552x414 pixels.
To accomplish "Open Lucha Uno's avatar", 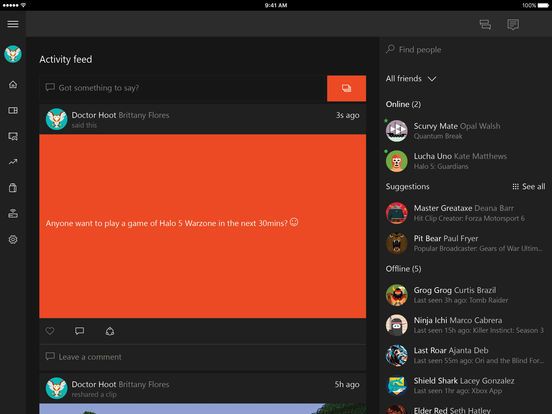I will [x=397, y=161].
